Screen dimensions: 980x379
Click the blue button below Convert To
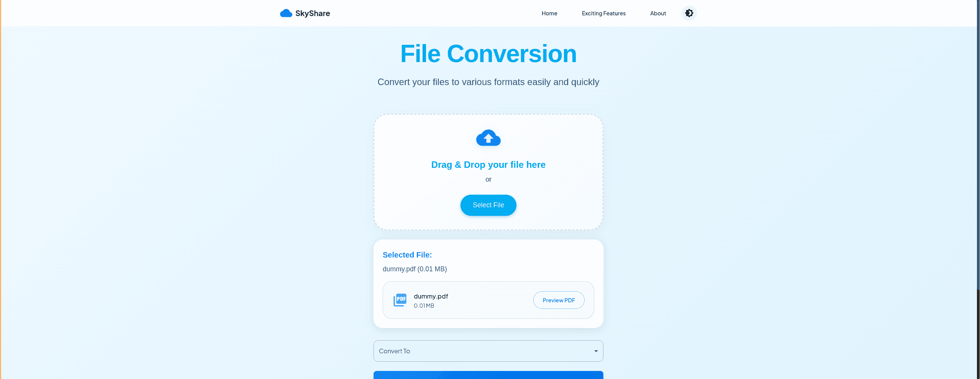click(488, 375)
